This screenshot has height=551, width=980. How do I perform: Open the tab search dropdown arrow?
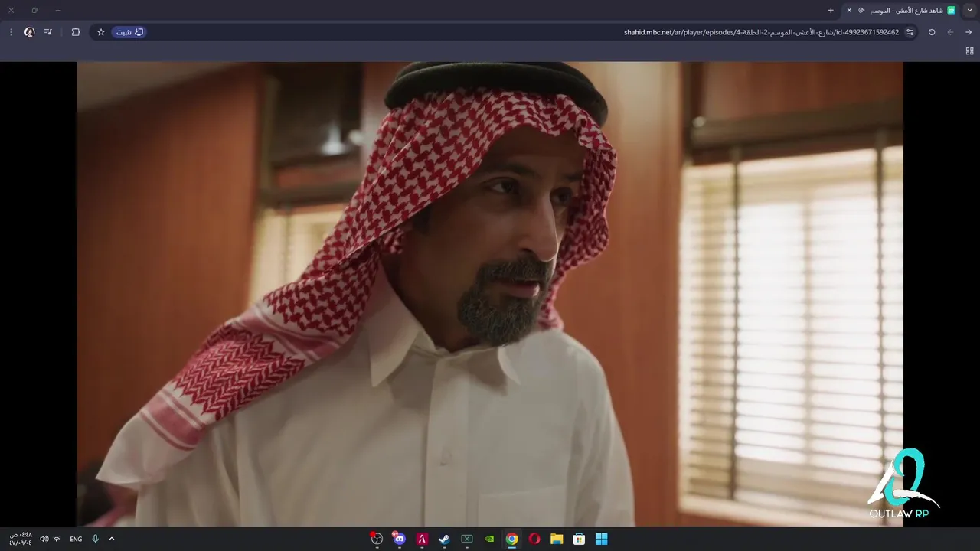tap(970, 10)
